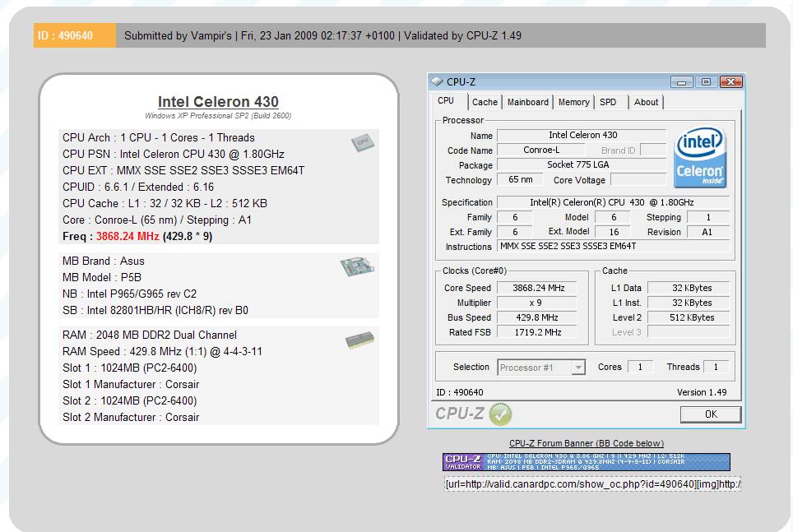Screen dimensions: 793x532
Task: Click the SB : Intel 82801HB/HR line
Action: tap(155, 311)
